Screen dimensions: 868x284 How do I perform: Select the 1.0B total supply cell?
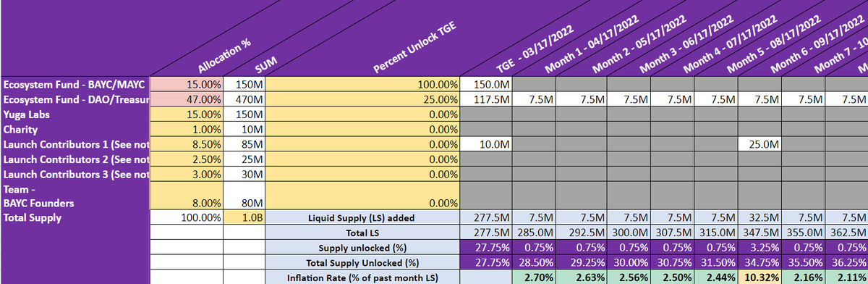(x=244, y=218)
